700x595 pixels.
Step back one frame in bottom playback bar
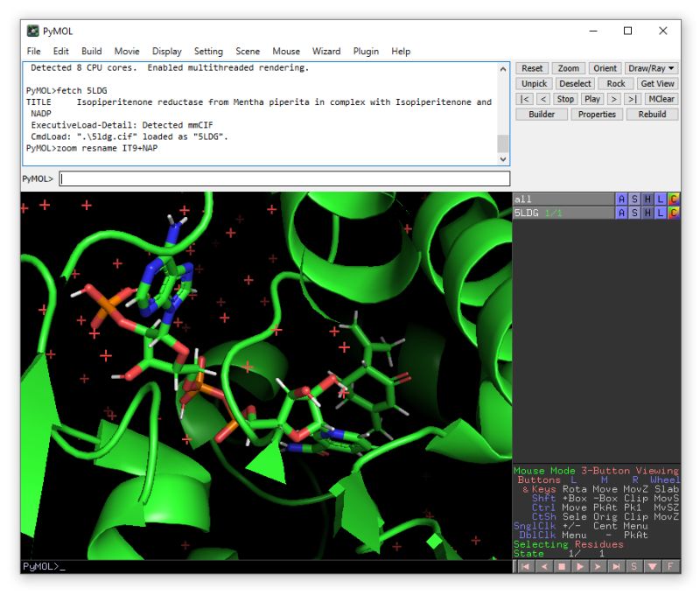pyautogui.click(x=543, y=566)
